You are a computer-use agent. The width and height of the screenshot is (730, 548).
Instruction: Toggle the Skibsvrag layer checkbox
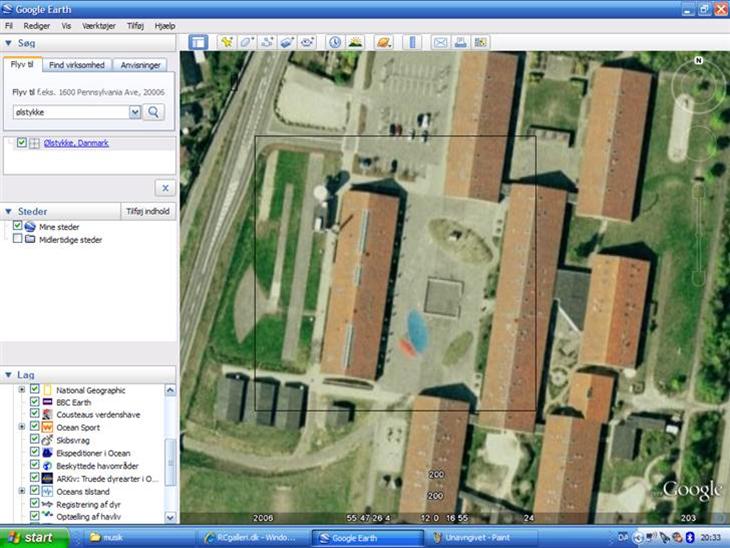click(34, 440)
